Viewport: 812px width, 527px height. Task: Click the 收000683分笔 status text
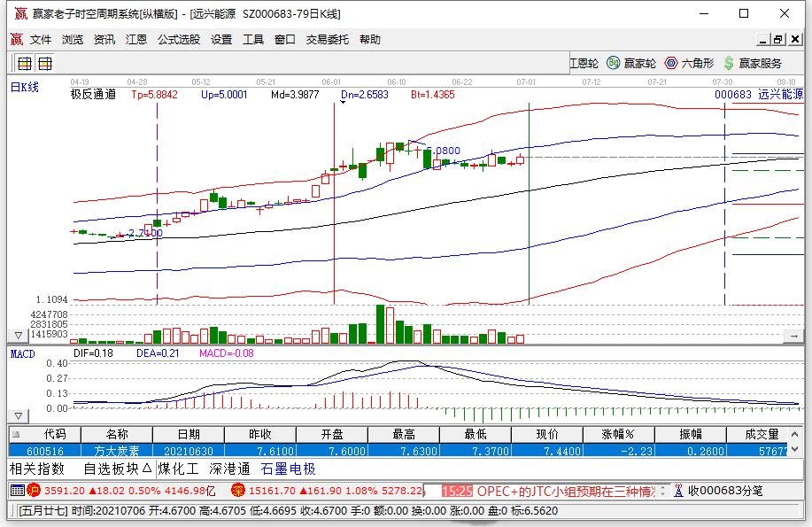tap(725, 491)
